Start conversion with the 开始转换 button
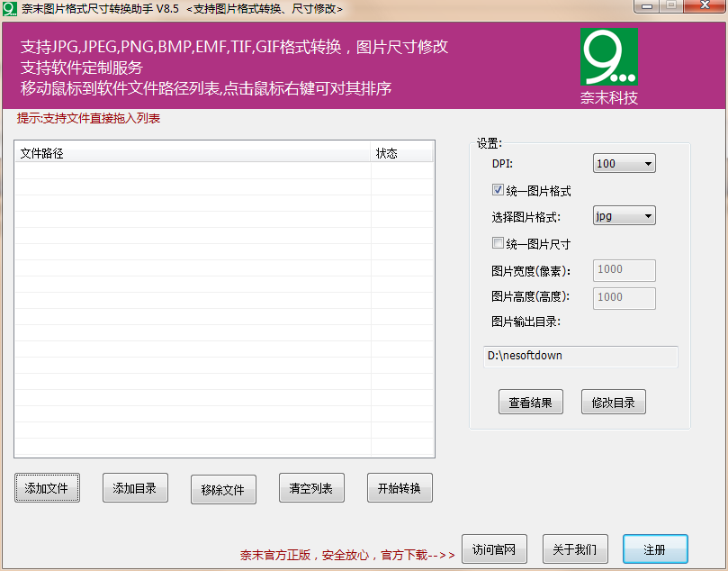This screenshot has height=571, width=728. point(399,488)
